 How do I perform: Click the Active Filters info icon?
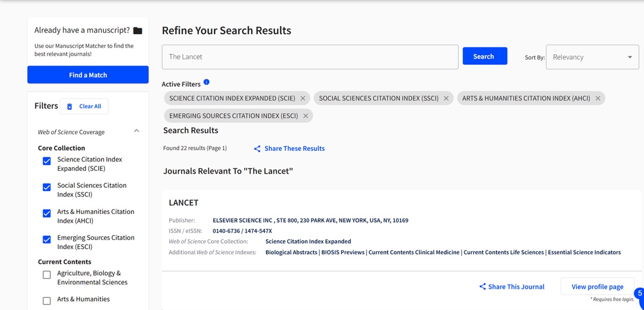point(207,83)
